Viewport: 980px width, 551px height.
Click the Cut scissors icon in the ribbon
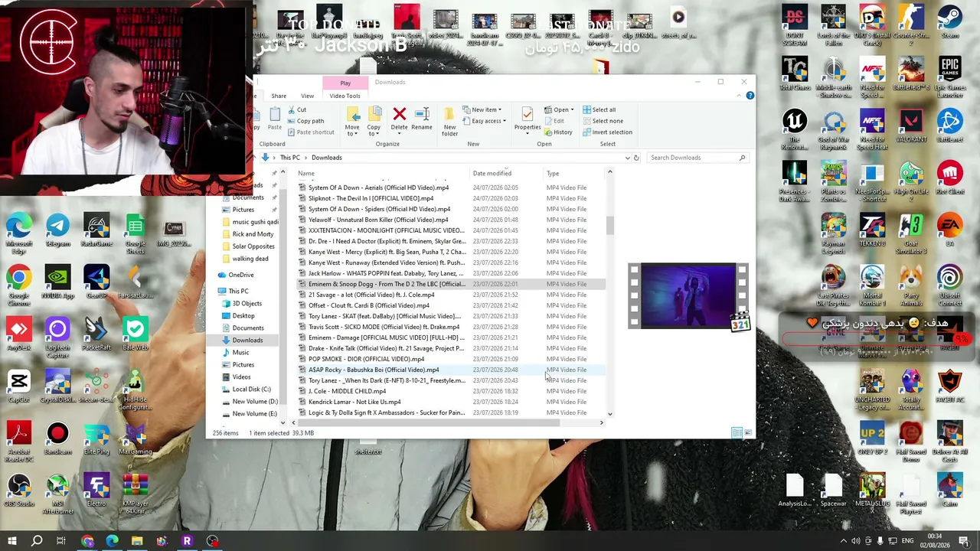pos(290,109)
